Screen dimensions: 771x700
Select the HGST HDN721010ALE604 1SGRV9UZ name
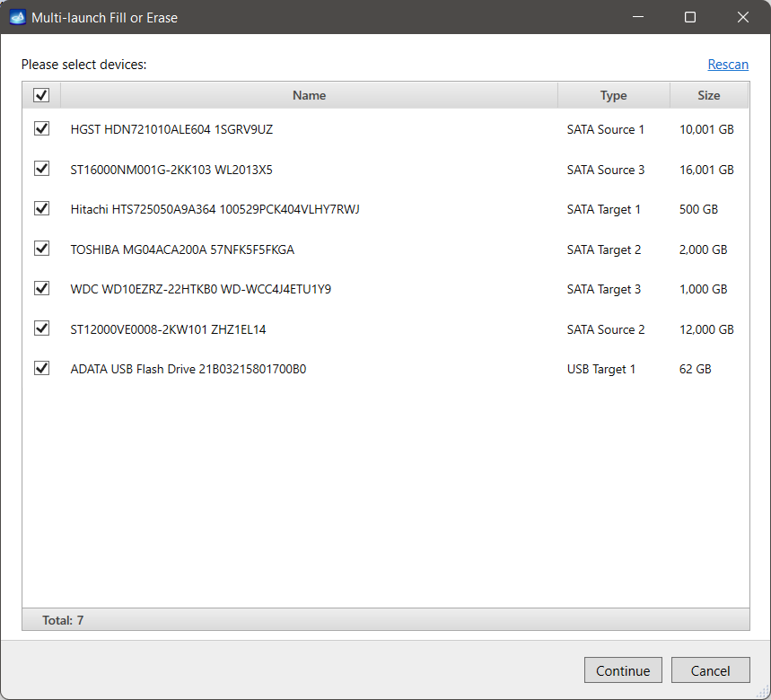pos(171,129)
